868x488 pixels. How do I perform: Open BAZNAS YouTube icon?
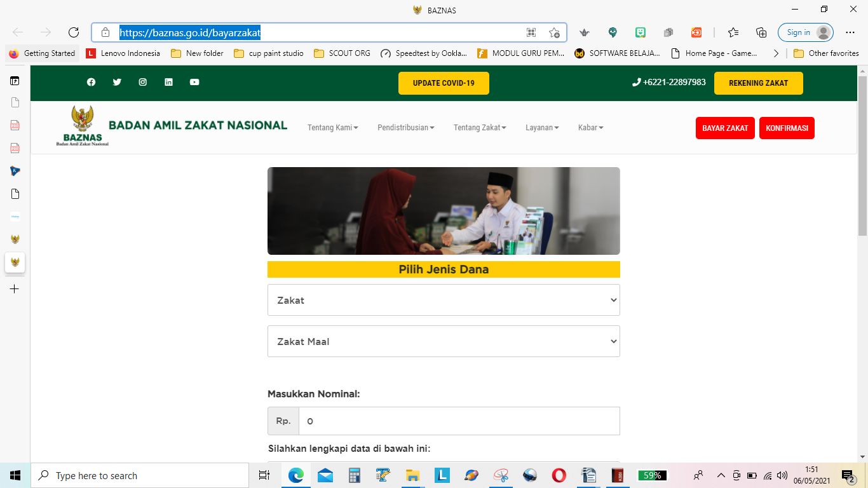(x=194, y=82)
